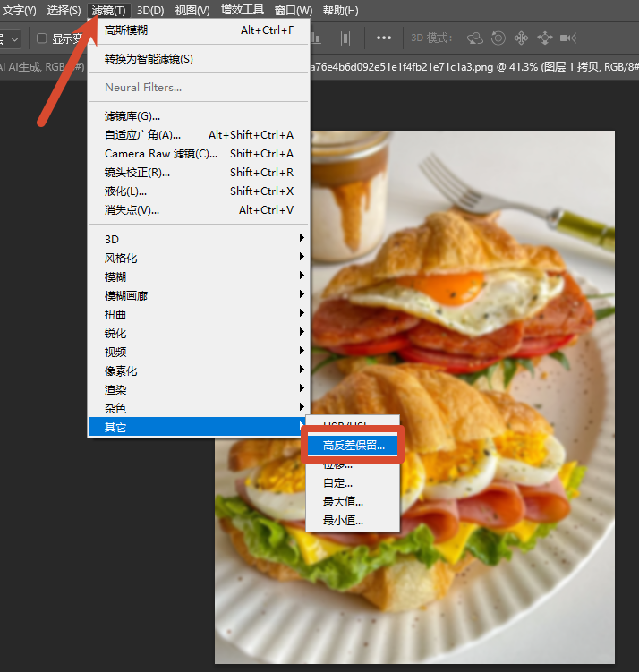Choose 镜头校正(R)... lens correction
639x672 pixels.
pyautogui.click(x=199, y=173)
